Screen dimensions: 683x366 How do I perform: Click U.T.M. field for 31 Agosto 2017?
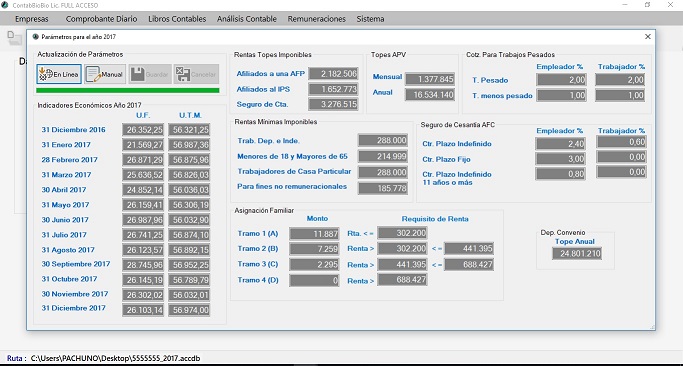point(189,250)
